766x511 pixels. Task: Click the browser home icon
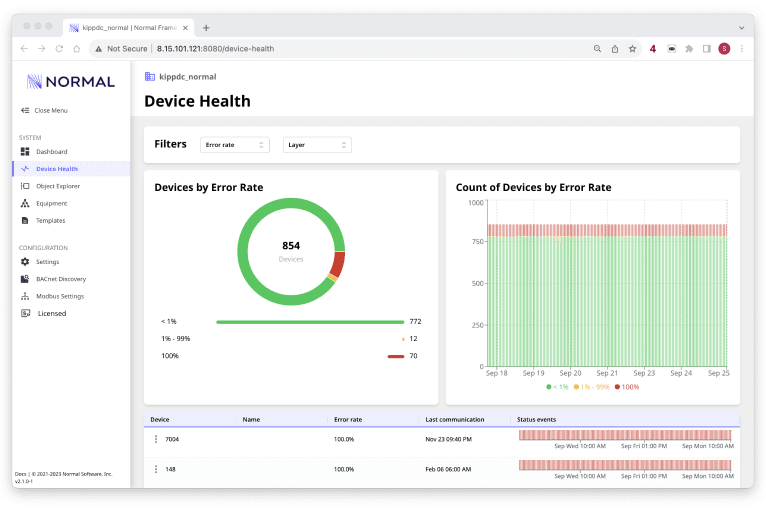pyautogui.click(x=77, y=49)
